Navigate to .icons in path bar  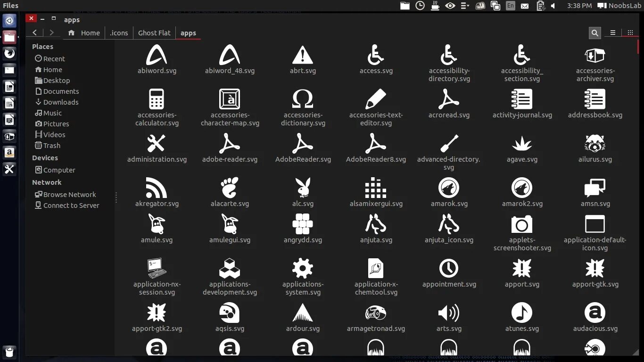pyautogui.click(x=119, y=33)
